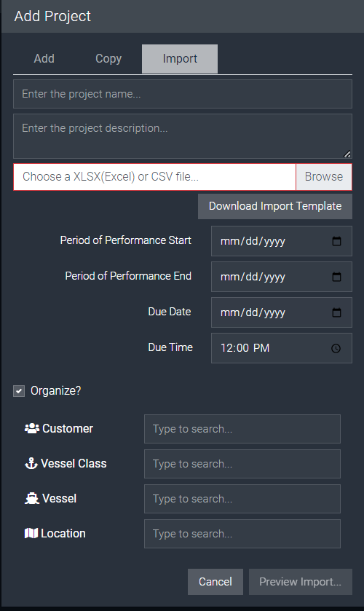
Task: Click the Preview Import button
Action: pos(300,582)
